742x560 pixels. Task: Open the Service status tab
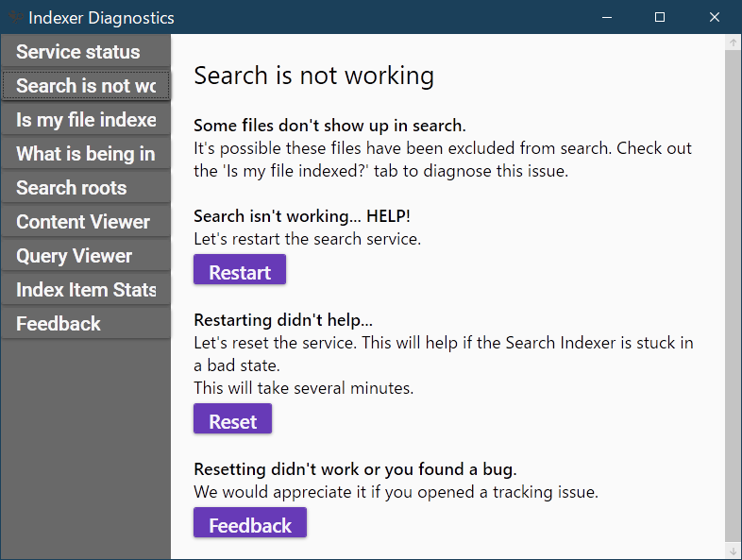pos(85,52)
